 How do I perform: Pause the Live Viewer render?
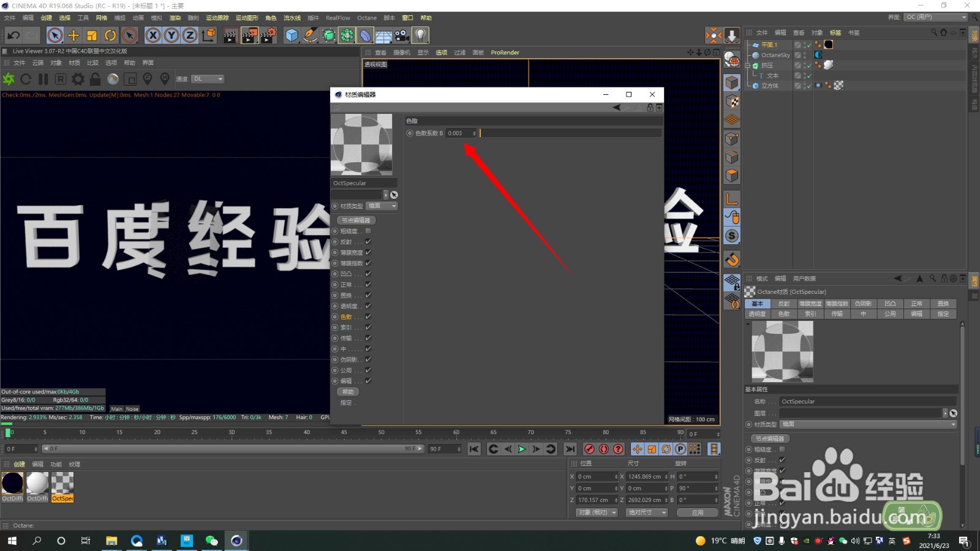[x=43, y=79]
